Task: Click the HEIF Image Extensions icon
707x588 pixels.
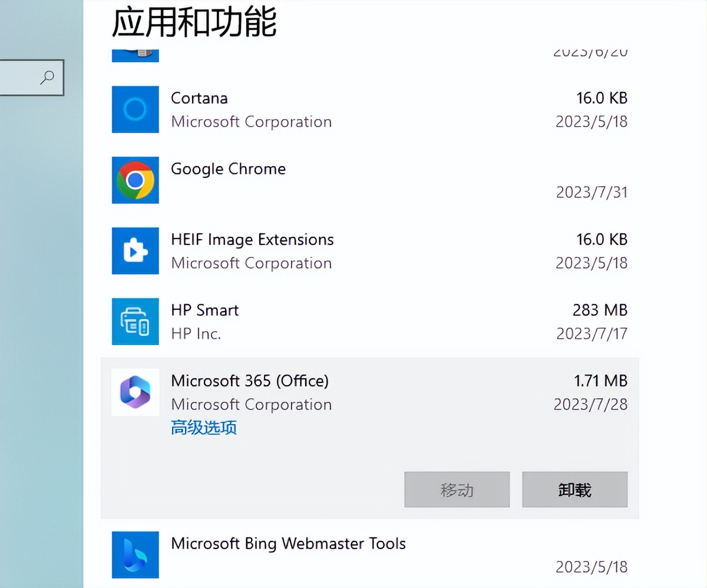Action: [x=135, y=251]
